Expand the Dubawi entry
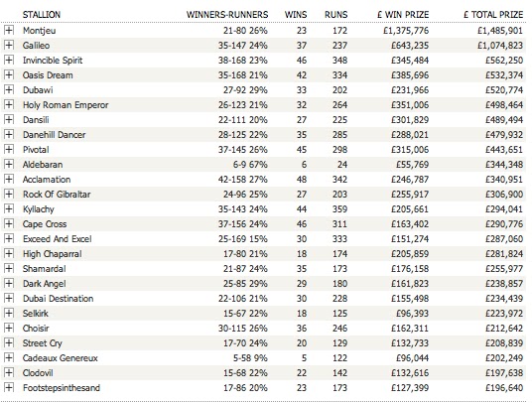The image size is (532, 403). (x=9, y=90)
